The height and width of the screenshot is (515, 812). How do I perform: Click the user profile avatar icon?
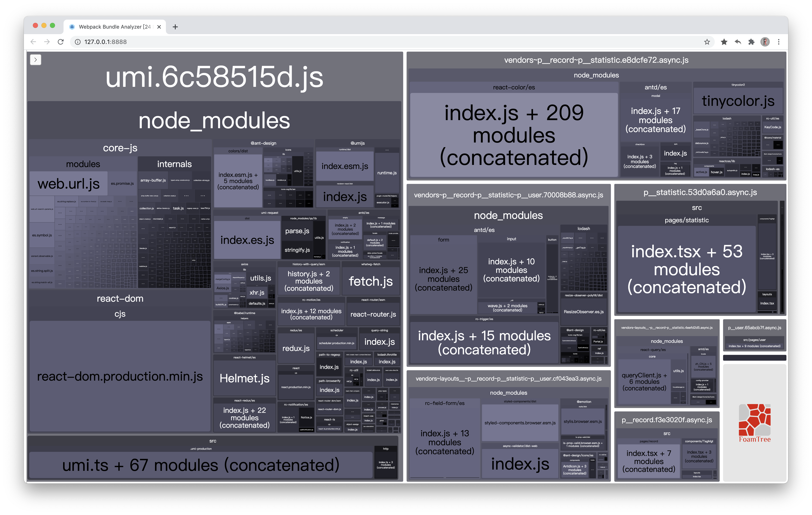tap(765, 42)
